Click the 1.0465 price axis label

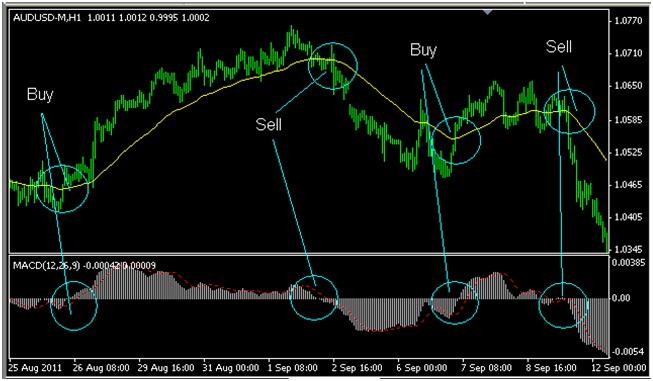628,184
